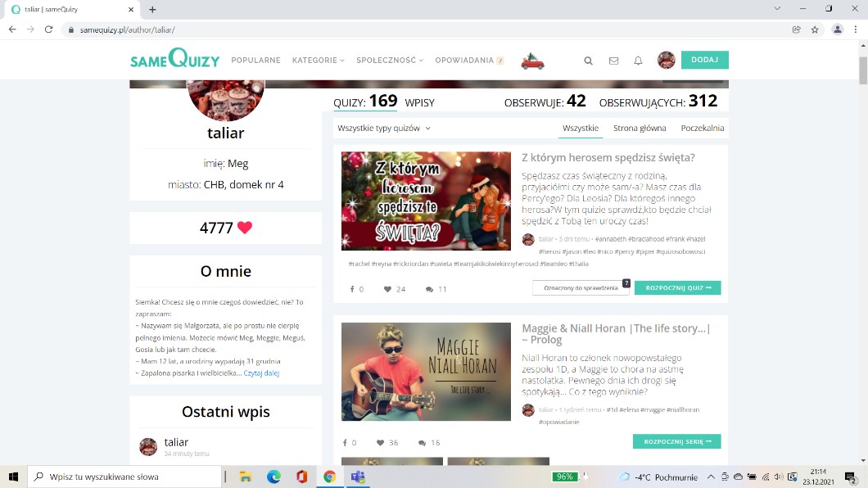This screenshot has width=868, height=488.
Task: Click the Rozpocznij quiz button
Action: 677,288
